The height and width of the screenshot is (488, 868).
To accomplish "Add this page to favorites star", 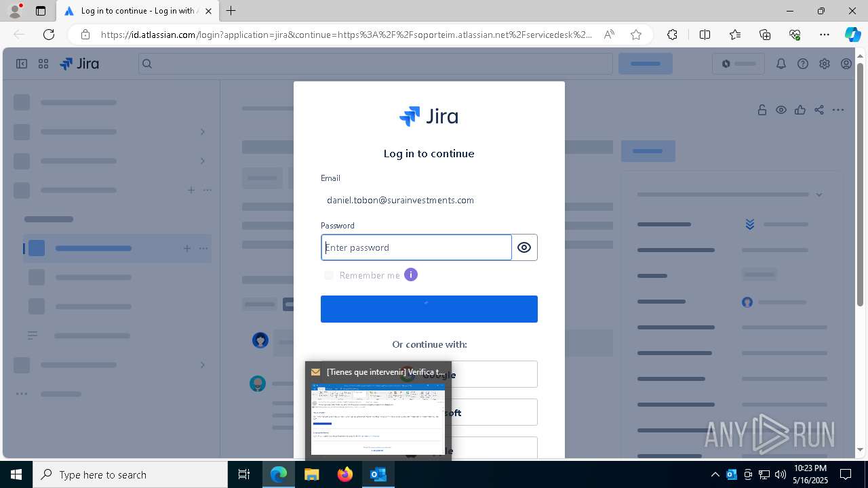I will [635, 35].
